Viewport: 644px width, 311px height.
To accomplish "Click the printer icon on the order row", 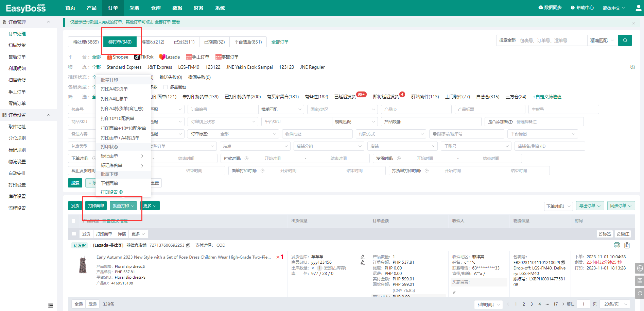I will coord(617,245).
